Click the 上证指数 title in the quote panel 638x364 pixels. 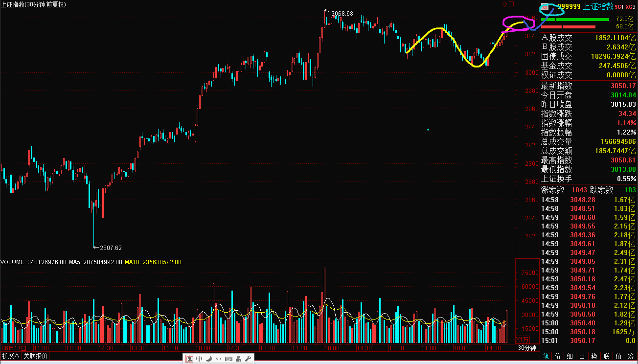pos(599,7)
